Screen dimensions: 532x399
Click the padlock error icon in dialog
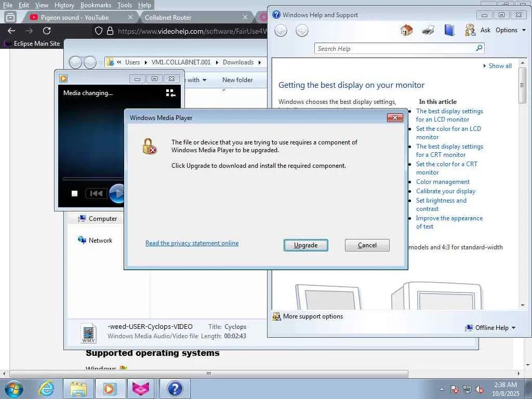(150, 146)
